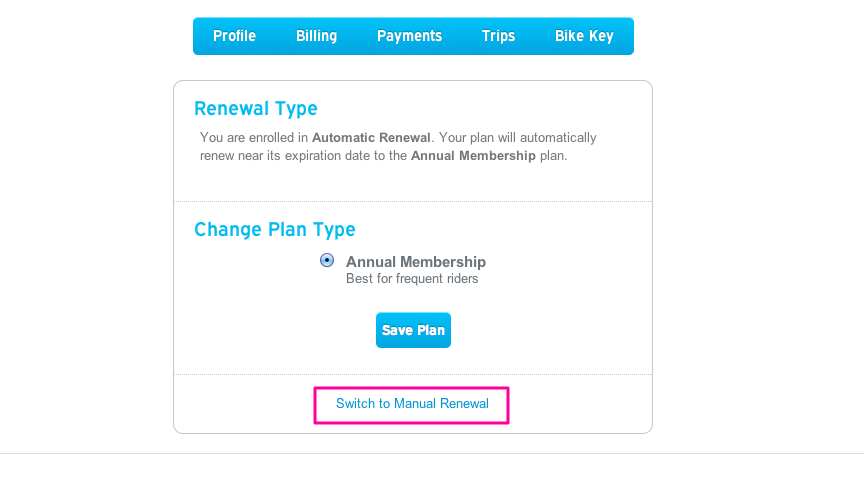
Task: Click the Annual Membership option label
Action: click(416, 262)
